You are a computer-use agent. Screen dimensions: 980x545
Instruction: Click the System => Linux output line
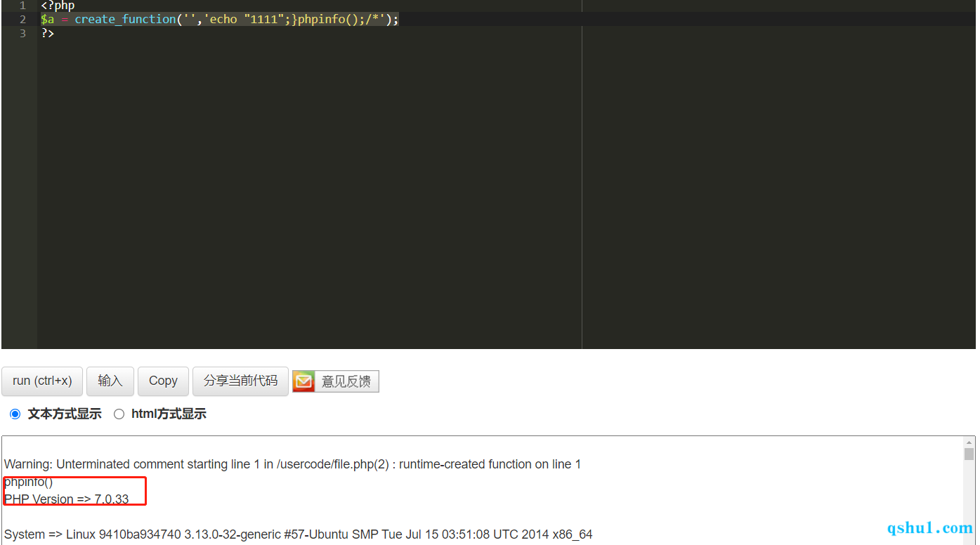coord(298,534)
